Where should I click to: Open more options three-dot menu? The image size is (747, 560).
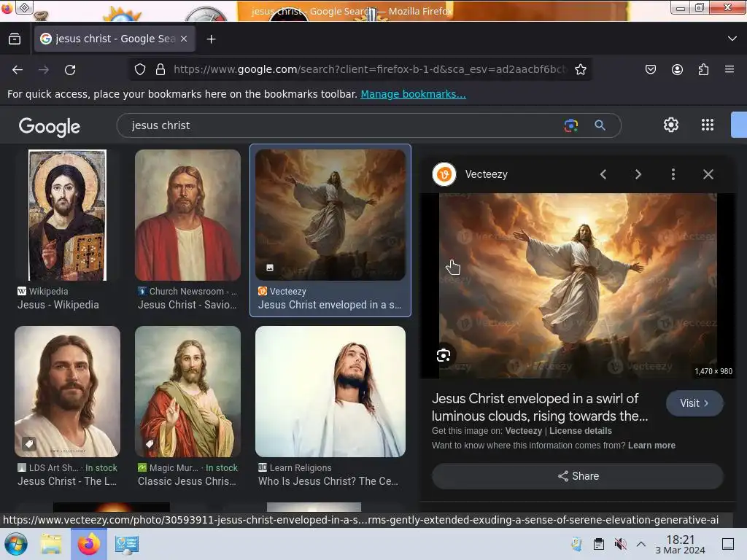[673, 174]
